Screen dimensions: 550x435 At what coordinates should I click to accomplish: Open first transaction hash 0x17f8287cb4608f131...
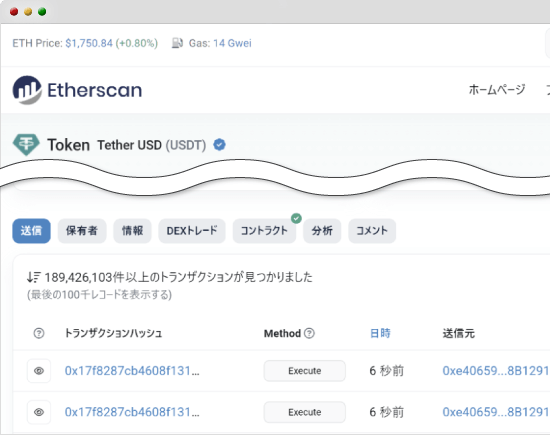tap(132, 371)
